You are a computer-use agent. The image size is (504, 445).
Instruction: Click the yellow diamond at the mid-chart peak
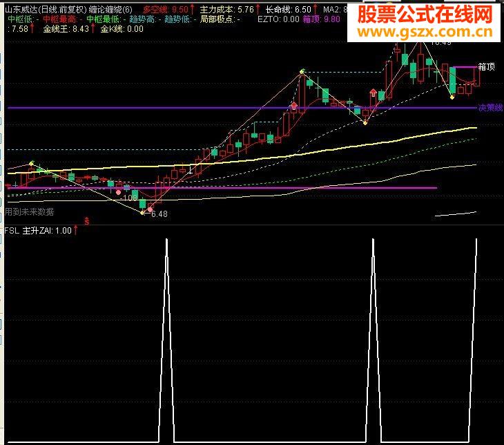(x=302, y=71)
